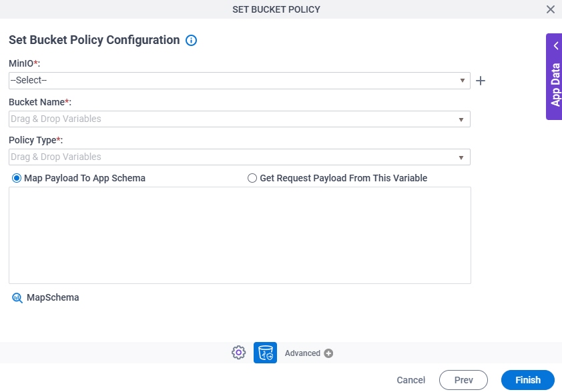Go back with the Prev button
Screen dimensions: 562x392
click(x=463, y=380)
